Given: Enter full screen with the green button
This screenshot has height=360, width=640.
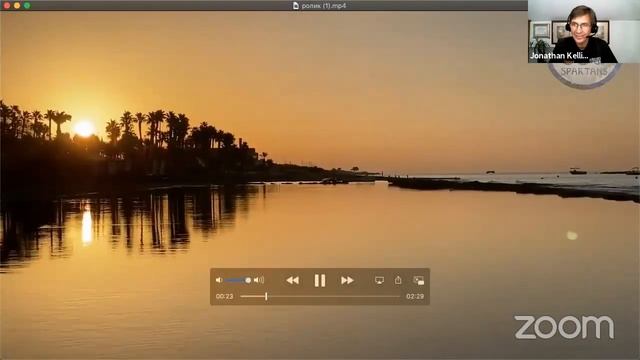Looking at the screenshot, I should [x=27, y=5].
